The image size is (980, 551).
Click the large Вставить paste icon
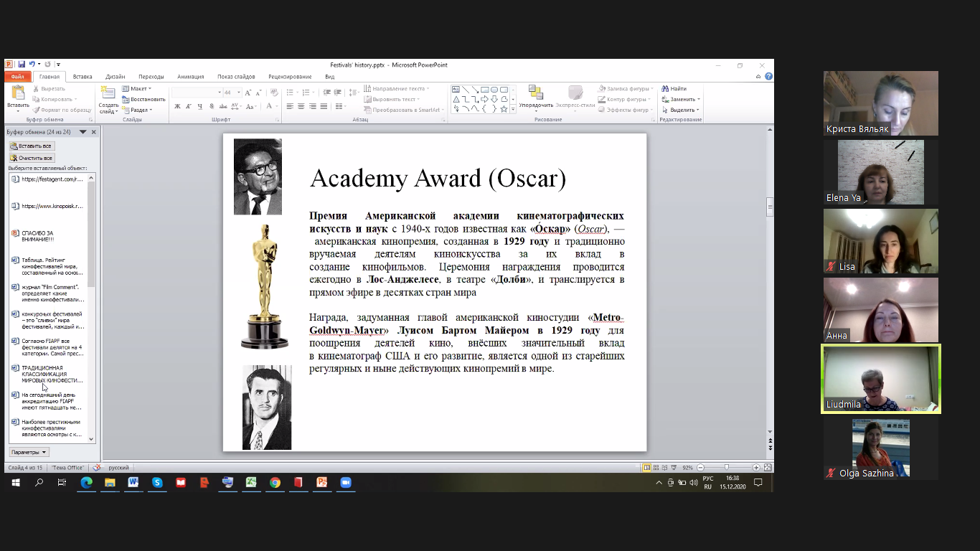(18, 93)
